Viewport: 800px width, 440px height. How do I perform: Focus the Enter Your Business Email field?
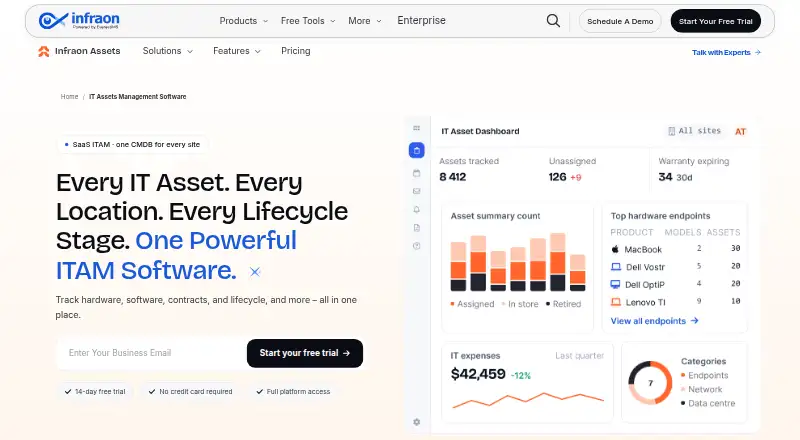coord(152,353)
